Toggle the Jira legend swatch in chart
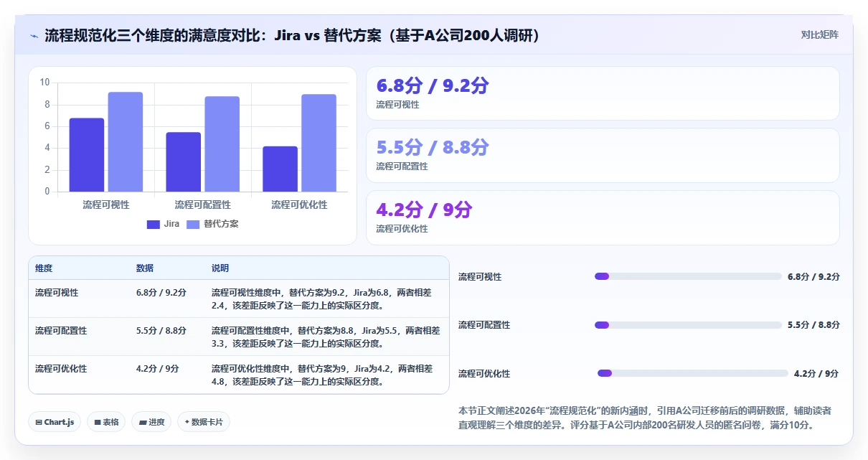Viewport: 868px width, 460px height. [154, 224]
